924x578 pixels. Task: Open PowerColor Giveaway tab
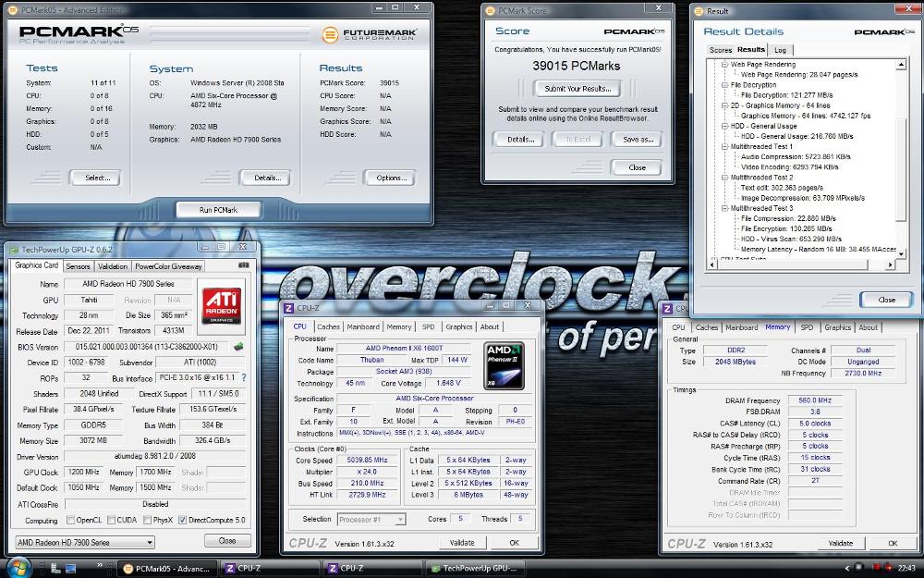(x=168, y=266)
